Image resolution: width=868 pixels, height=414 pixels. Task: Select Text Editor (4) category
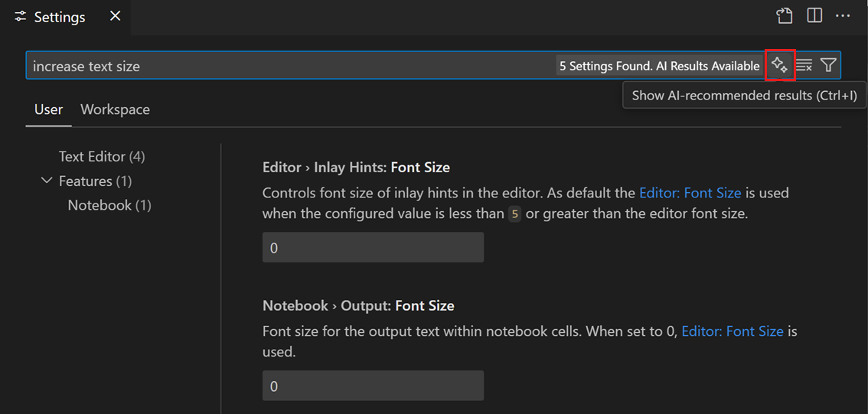(x=102, y=156)
